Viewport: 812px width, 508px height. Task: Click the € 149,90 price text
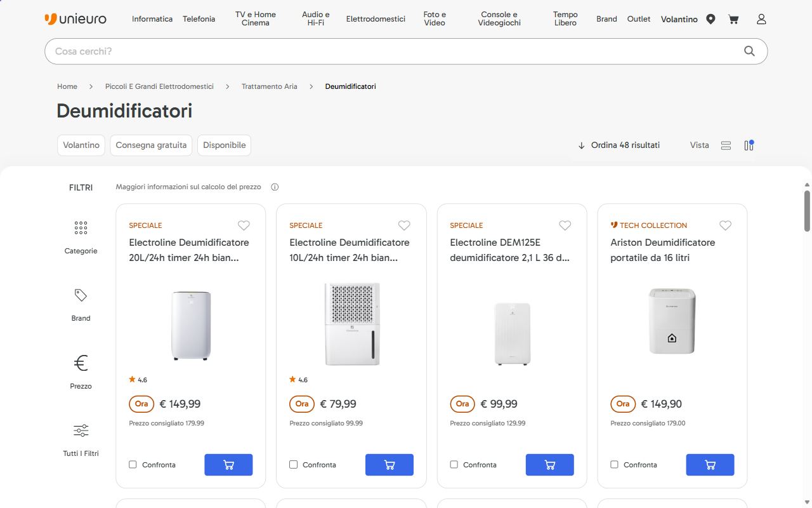coord(662,404)
